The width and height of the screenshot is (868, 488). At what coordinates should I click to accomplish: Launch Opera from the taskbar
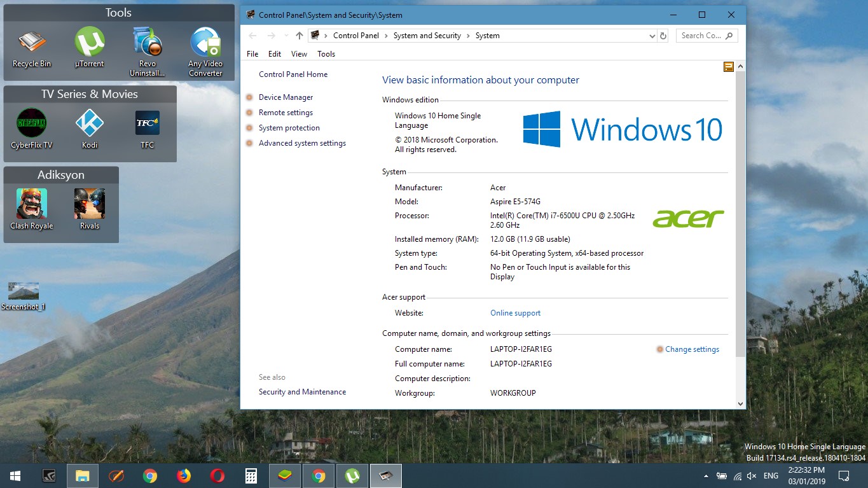pyautogui.click(x=217, y=475)
